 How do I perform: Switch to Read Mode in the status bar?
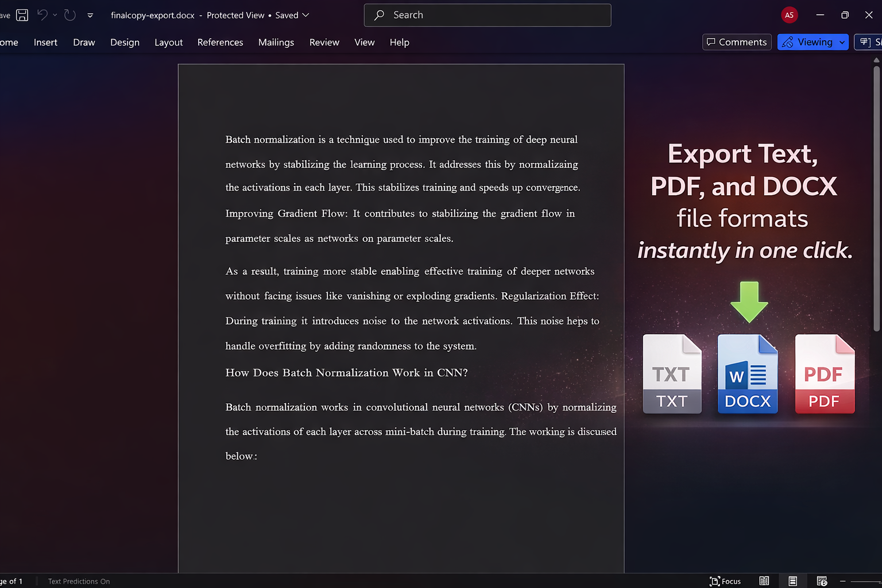pos(764,581)
